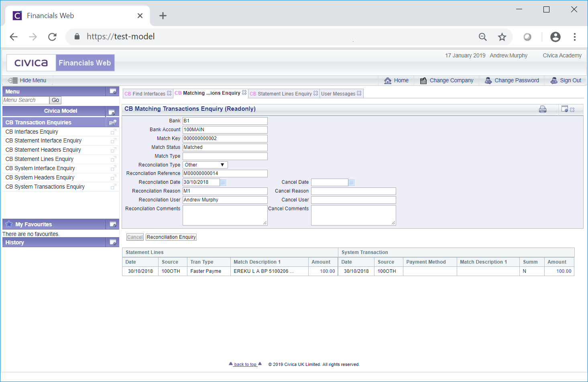Click the Reconciliation Comments text area
Screen dimensions: 588x382
tap(225, 215)
